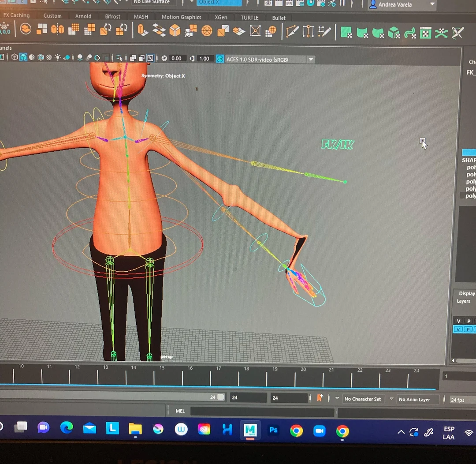Click the pencil curve tool shelf icon
Viewport: 476px width, 464px height.
(292, 32)
